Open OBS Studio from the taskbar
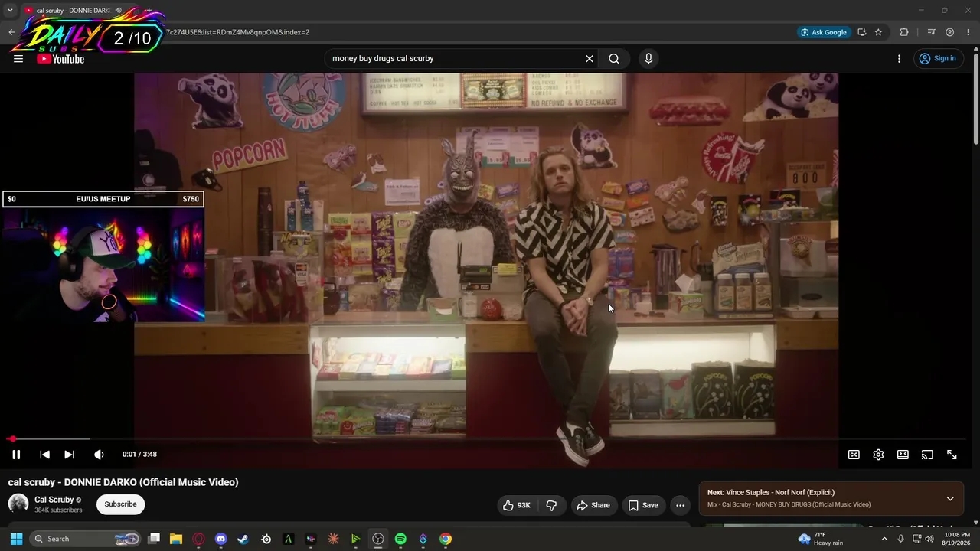The width and height of the screenshot is (980, 551). [378, 539]
